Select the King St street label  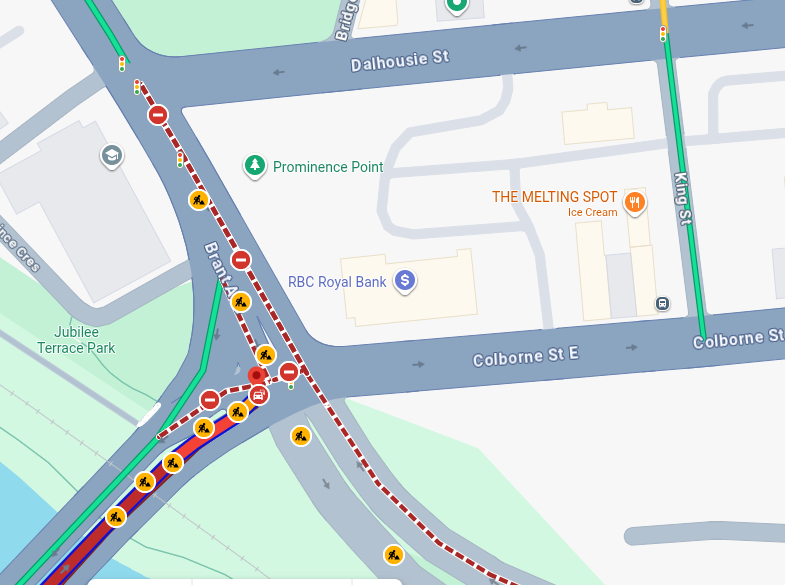click(682, 198)
